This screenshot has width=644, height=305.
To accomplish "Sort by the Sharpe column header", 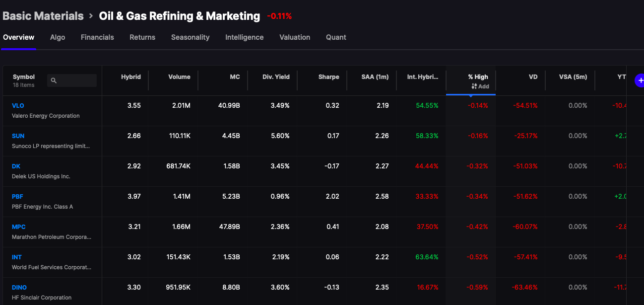I will (329, 77).
